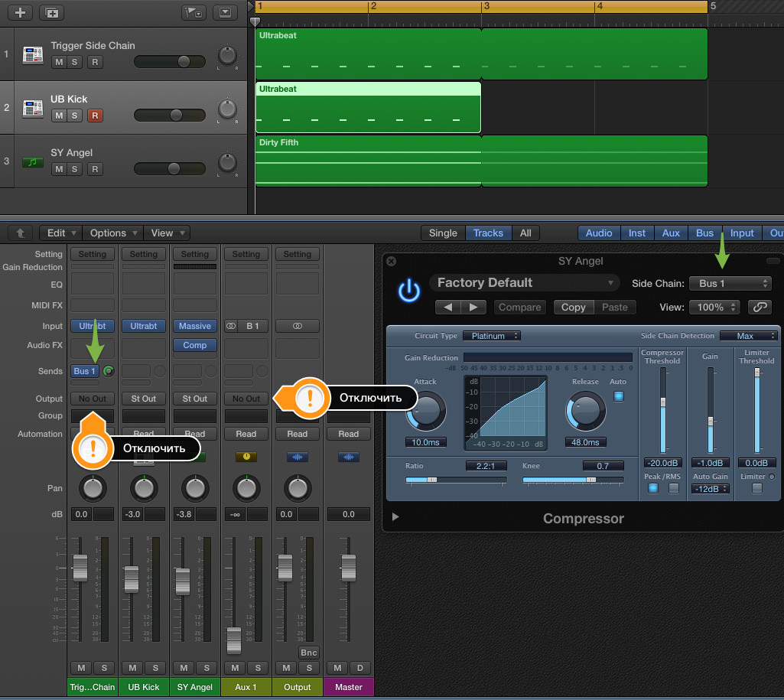Image resolution: width=784 pixels, height=700 pixels.
Task: Click the mixer up-arrow icon
Action: pos(21,233)
